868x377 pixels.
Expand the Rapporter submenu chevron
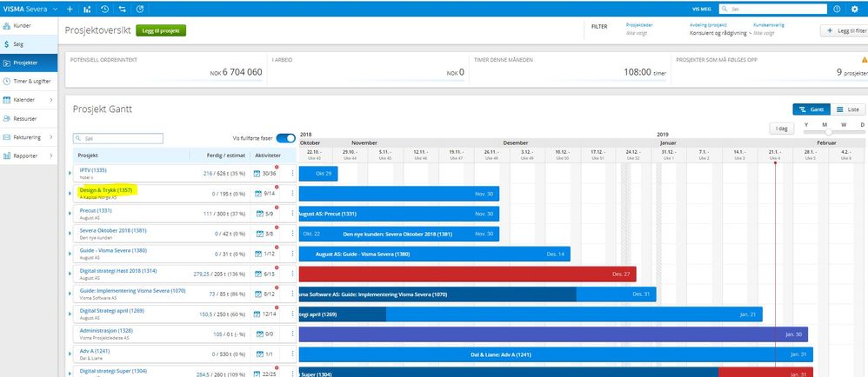click(x=51, y=155)
